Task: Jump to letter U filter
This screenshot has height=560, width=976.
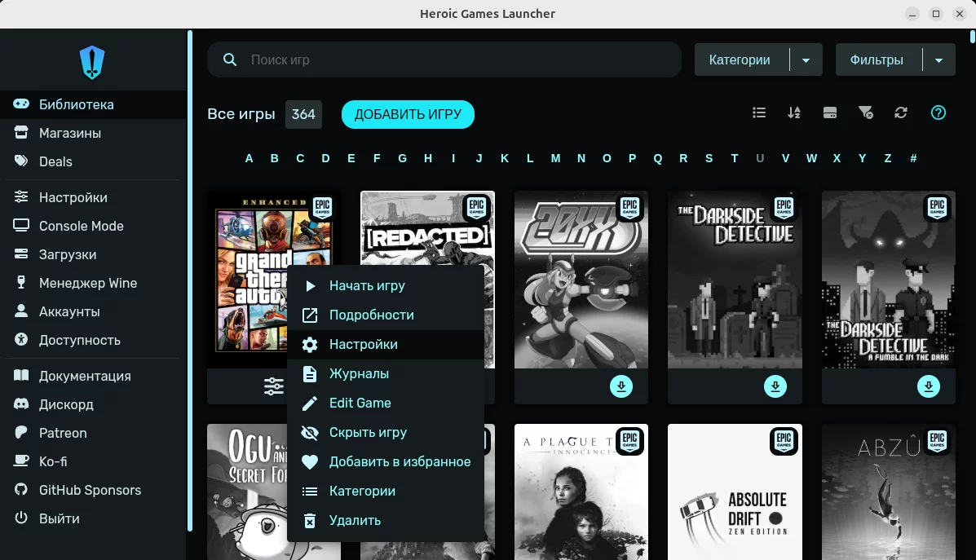Action: [x=760, y=159]
